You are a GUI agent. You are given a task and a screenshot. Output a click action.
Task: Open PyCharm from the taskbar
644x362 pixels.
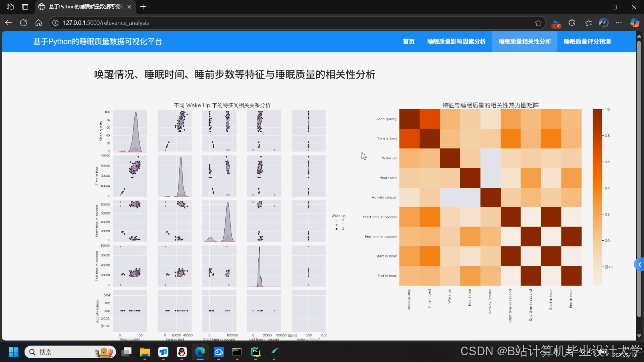pos(256,352)
